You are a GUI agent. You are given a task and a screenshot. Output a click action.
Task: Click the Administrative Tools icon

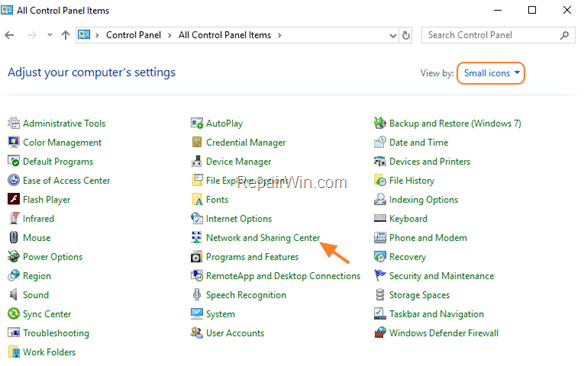14,123
